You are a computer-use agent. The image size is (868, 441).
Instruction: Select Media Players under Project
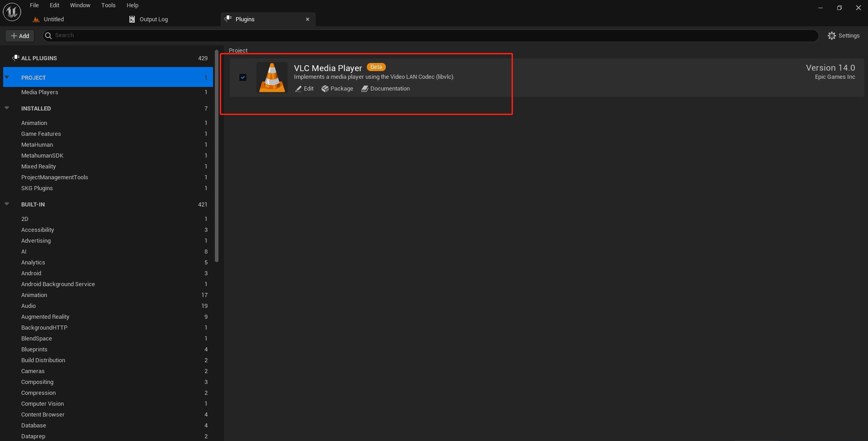pyautogui.click(x=108, y=92)
